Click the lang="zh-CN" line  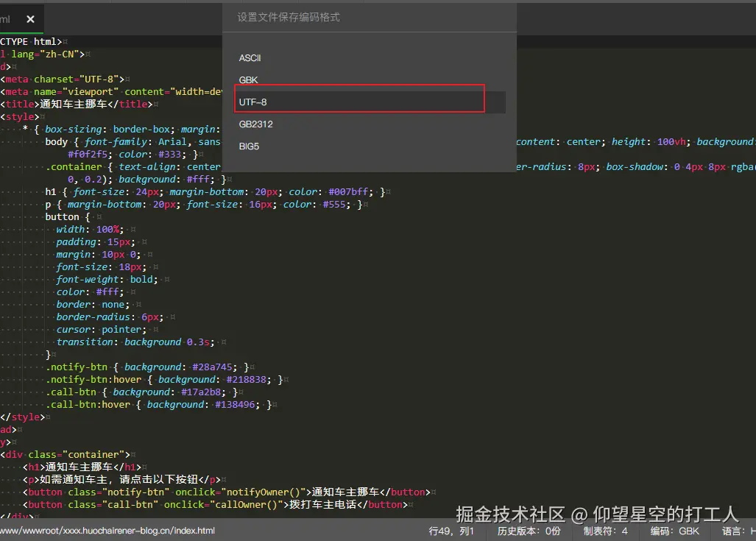point(43,54)
